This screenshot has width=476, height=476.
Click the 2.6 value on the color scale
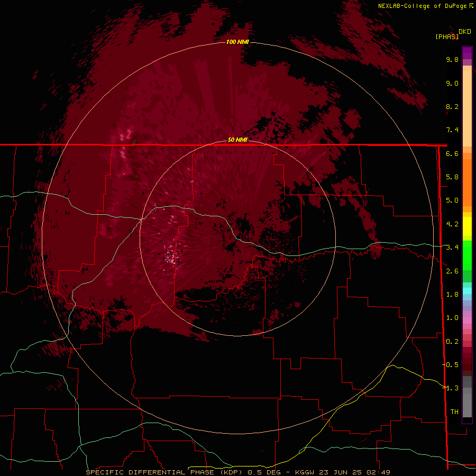click(x=452, y=271)
